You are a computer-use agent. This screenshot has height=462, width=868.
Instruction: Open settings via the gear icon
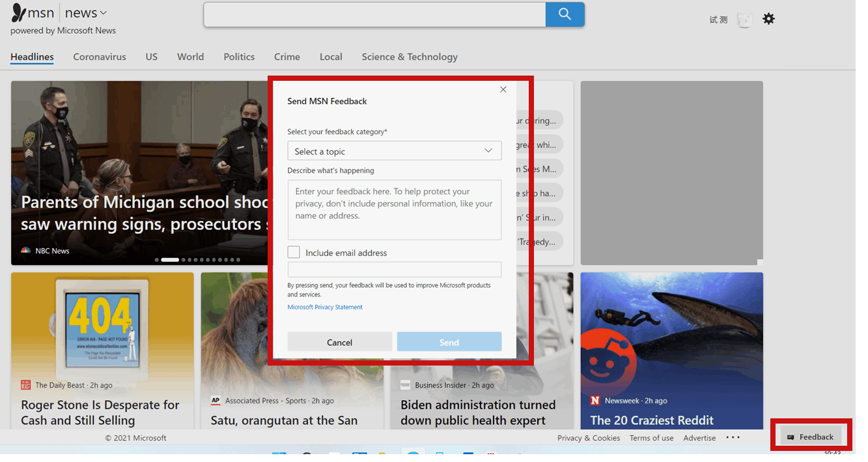[x=768, y=19]
